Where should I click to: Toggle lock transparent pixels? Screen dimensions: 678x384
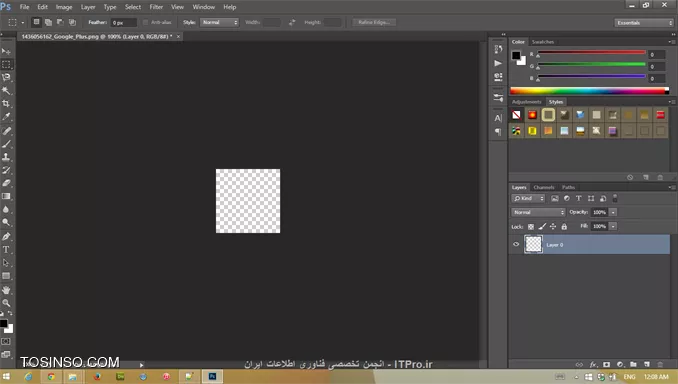pos(531,227)
